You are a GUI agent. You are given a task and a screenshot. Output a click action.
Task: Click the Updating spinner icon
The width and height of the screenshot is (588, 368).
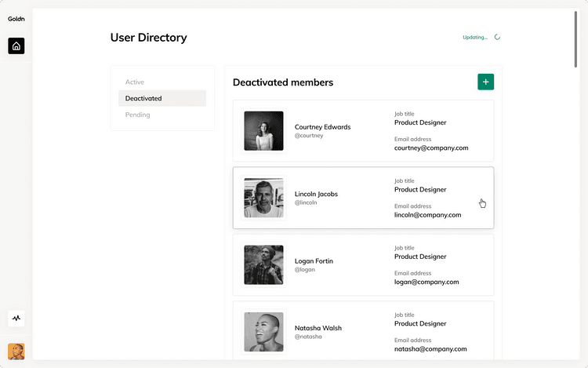(x=497, y=37)
